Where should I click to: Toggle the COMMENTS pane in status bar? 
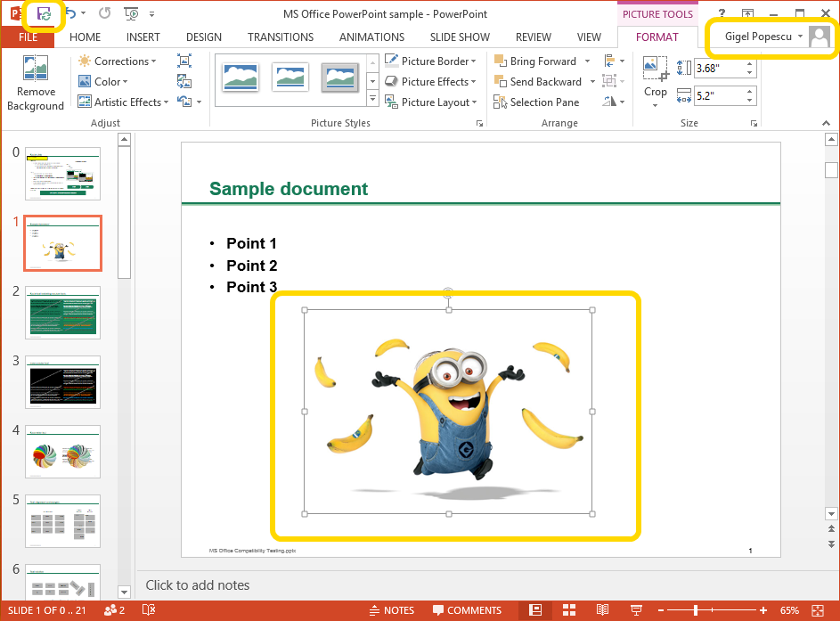coord(467,610)
